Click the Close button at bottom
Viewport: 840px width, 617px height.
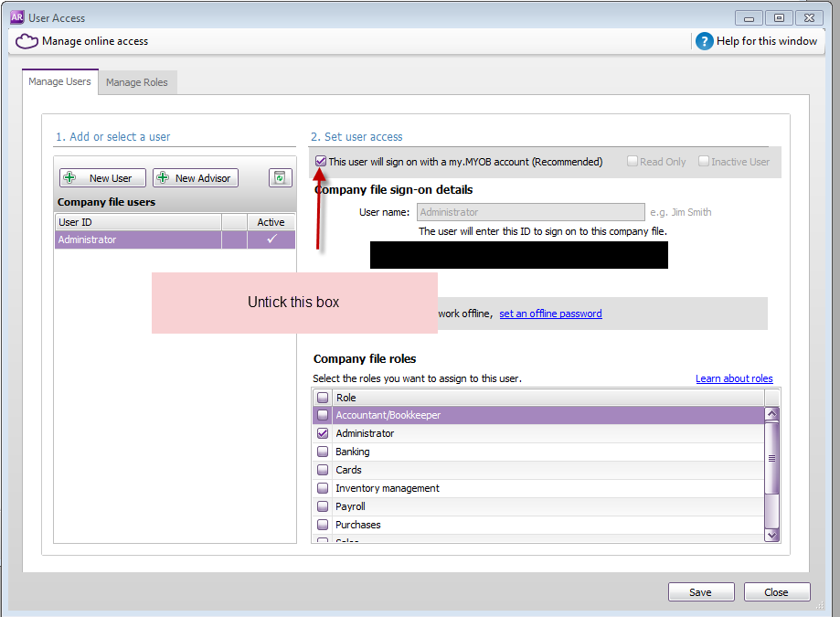[x=777, y=591]
